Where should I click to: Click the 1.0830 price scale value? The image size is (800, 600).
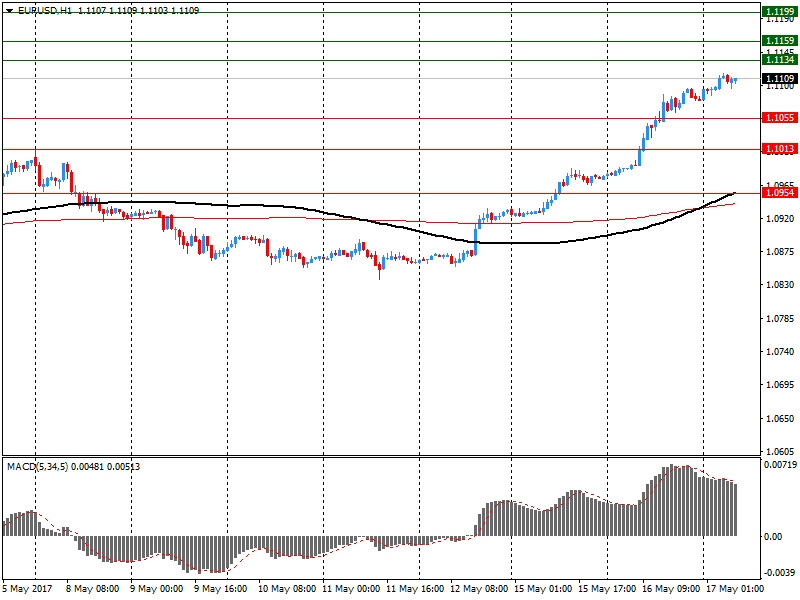tap(781, 285)
